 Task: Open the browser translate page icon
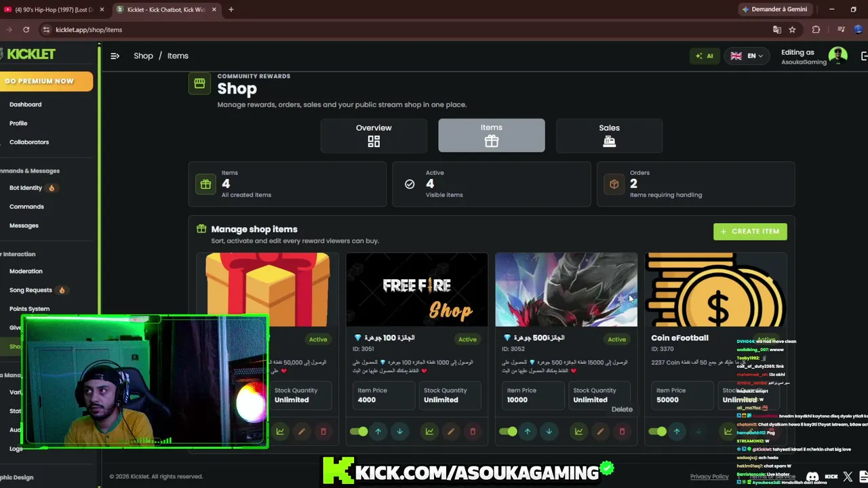point(777,30)
